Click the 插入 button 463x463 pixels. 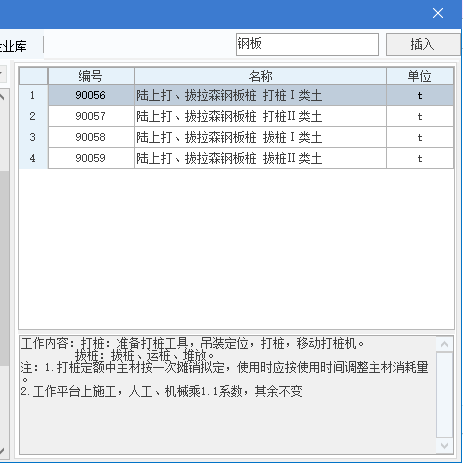click(x=423, y=44)
